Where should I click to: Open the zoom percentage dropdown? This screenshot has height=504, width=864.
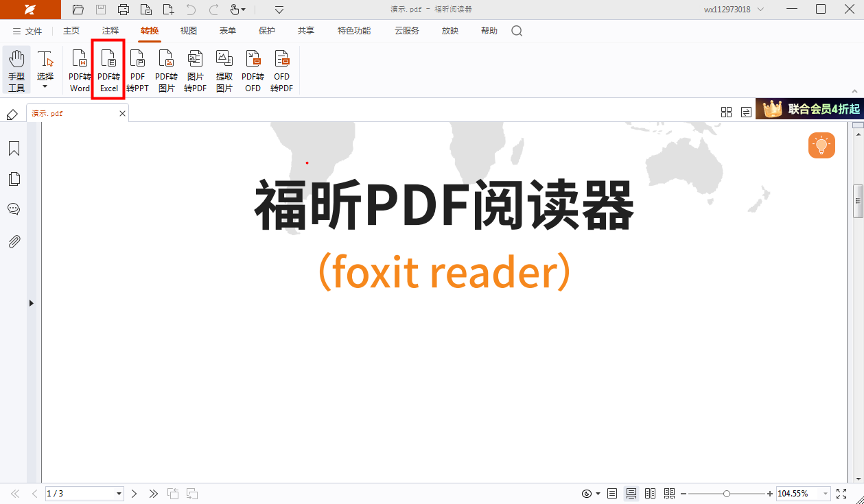tap(824, 494)
